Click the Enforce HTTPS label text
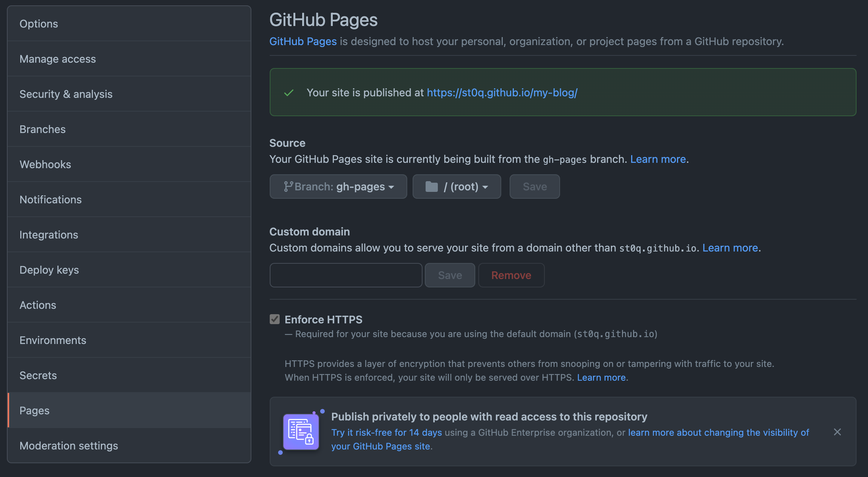The image size is (868, 477). tap(324, 320)
